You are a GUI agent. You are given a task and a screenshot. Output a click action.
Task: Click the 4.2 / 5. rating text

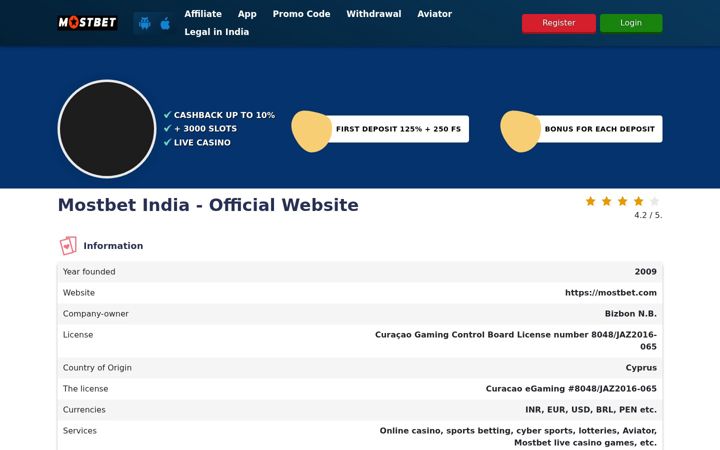pos(648,215)
